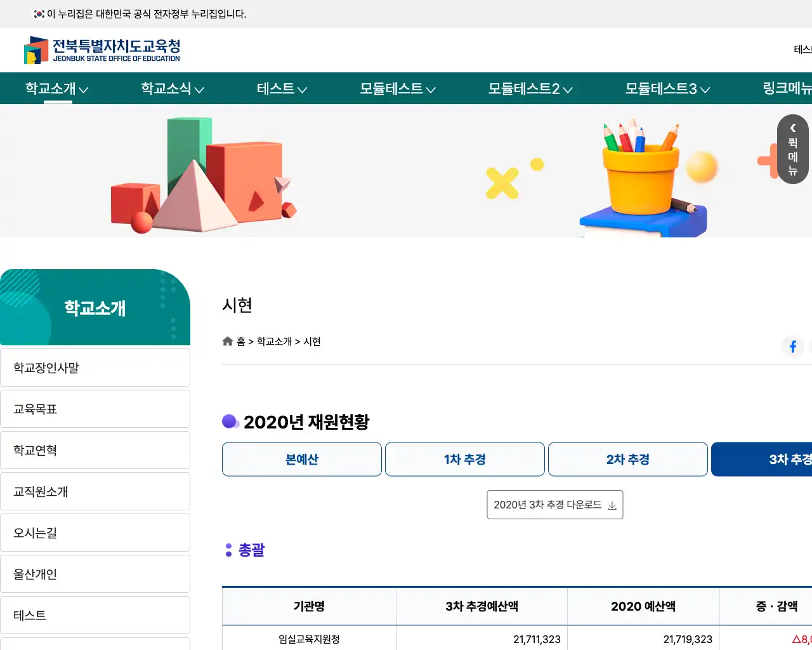Click the 홈 breadcrumb link

click(x=241, y=342)
